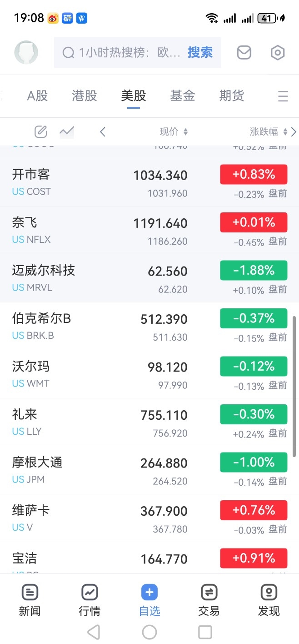Sort by 涨跌幅 change column
The image size is (299, 644).
point(269,132)
